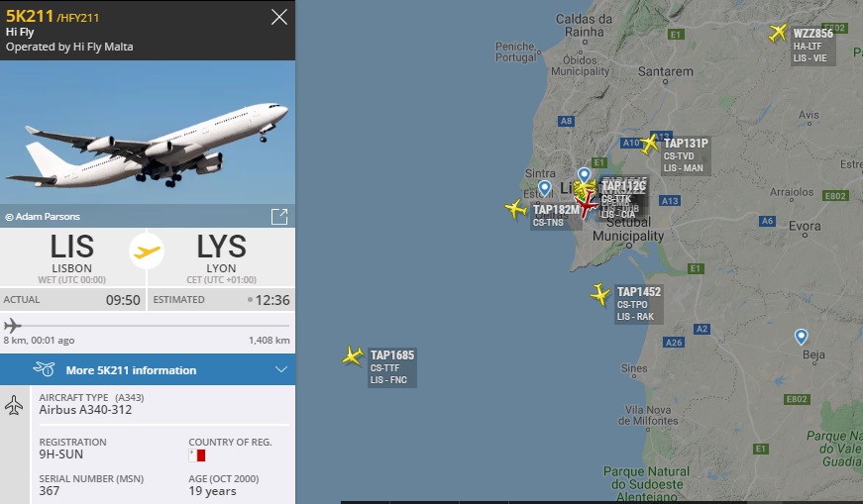Screen dimensions: 863x504
Task: Select the red highlighted 5K211 plane
Action: pyautogui.click(x=586, y=204)
